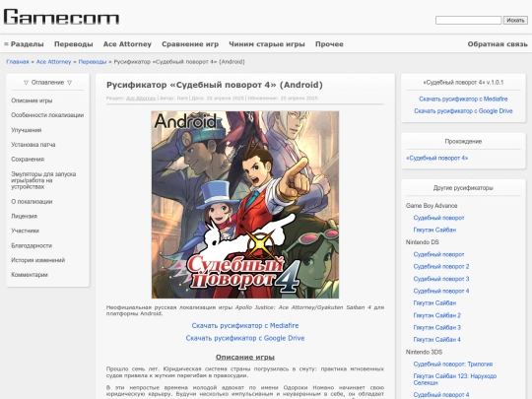Click Ace Attorney category link under title

141,99
